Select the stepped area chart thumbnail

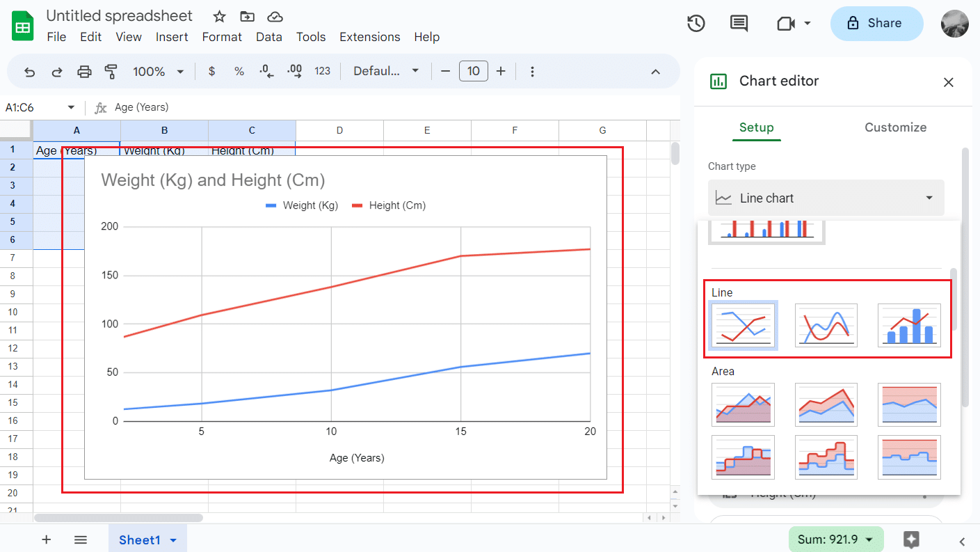pos(743,457)
